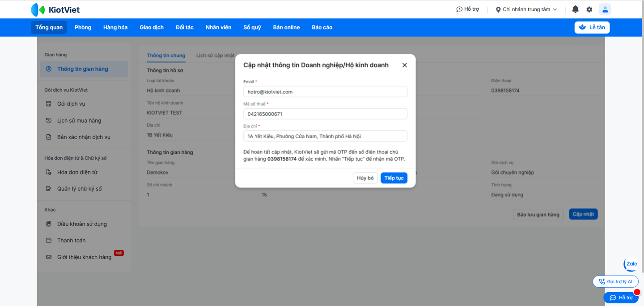Click the Bảo lưu gian hàng button
Image resolution: width=644 pixels, height=306 pixels.
538,214
